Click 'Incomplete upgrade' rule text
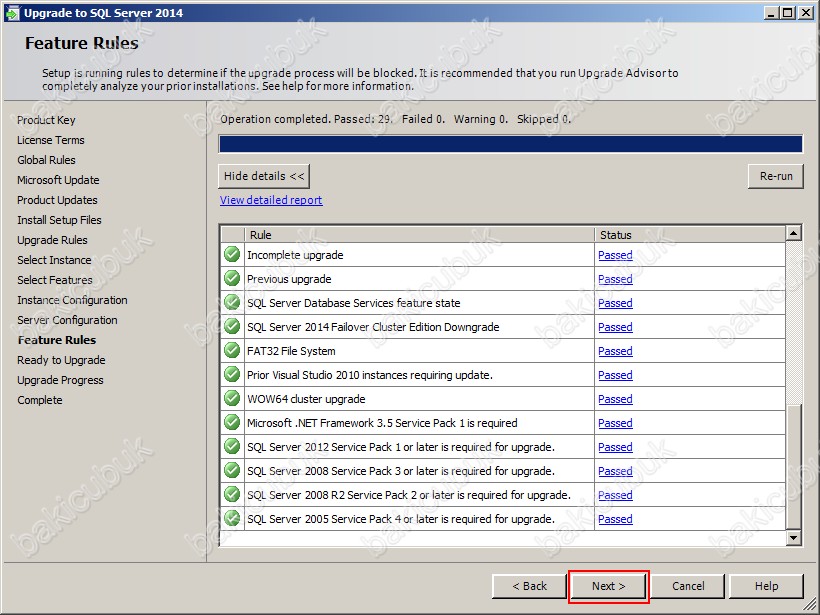Image resolution: width=820 pixels, height=615 pixels. (295, 255)
